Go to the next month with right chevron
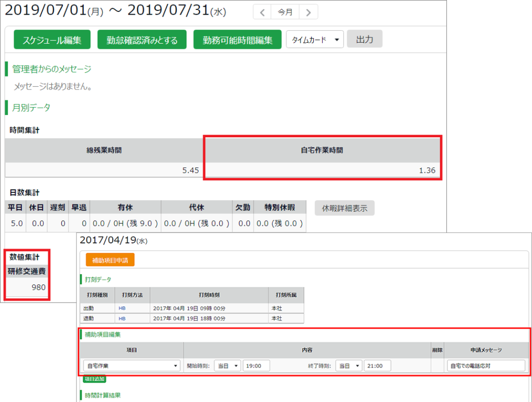 tap(309, 12)
